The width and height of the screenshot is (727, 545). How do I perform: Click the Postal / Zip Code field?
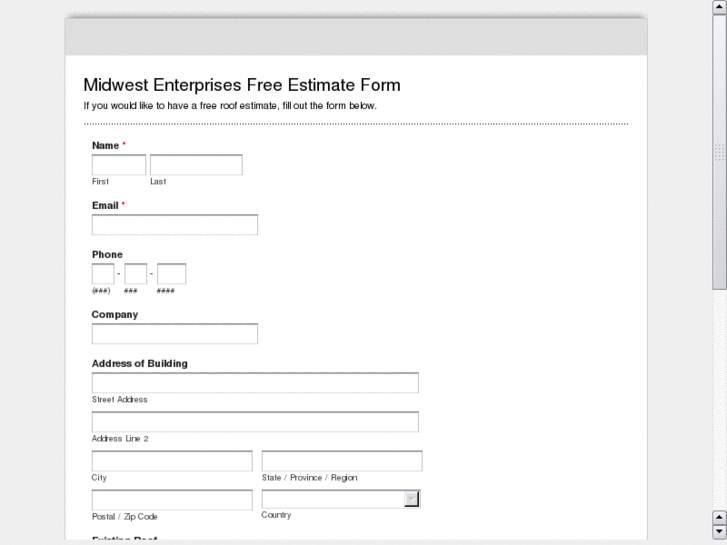pos(172,500)
